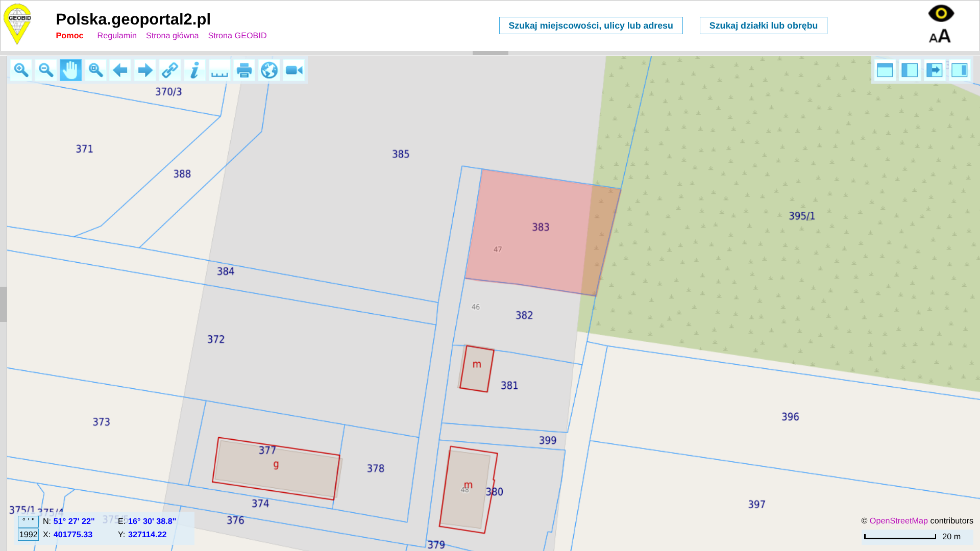Click parcel label 371

(x=85, y=149)
